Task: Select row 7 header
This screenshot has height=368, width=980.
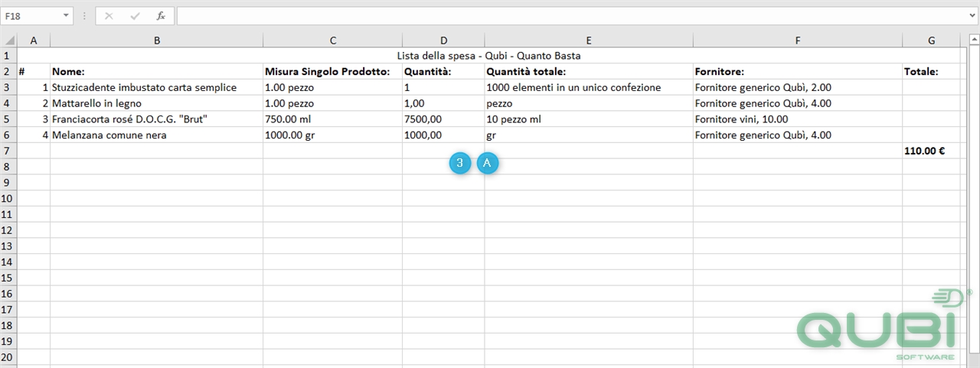Action: point(8,151)
